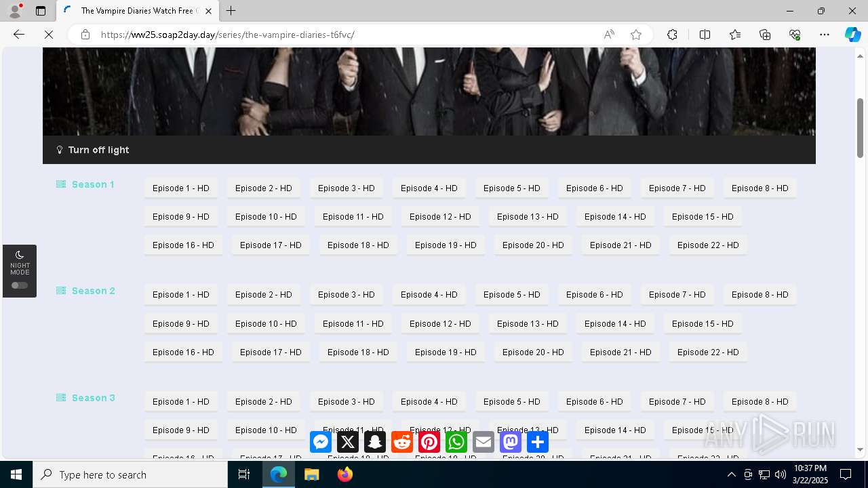
Task: Go back to previous page
Action: tap(19, 35)
